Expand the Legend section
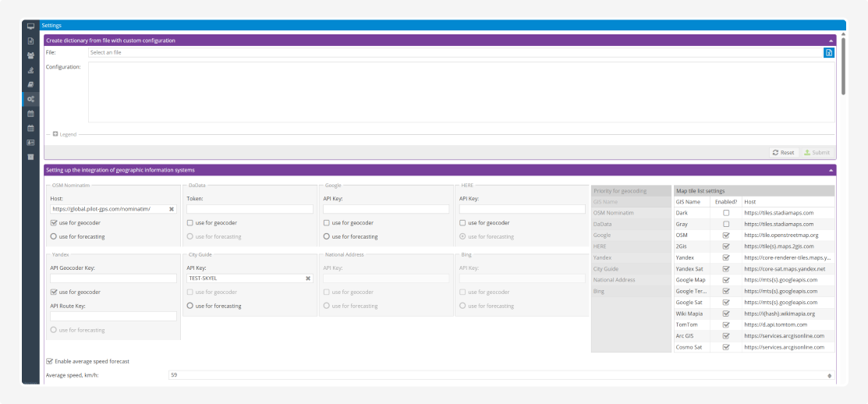868x404 pixels. pos(55,134)
